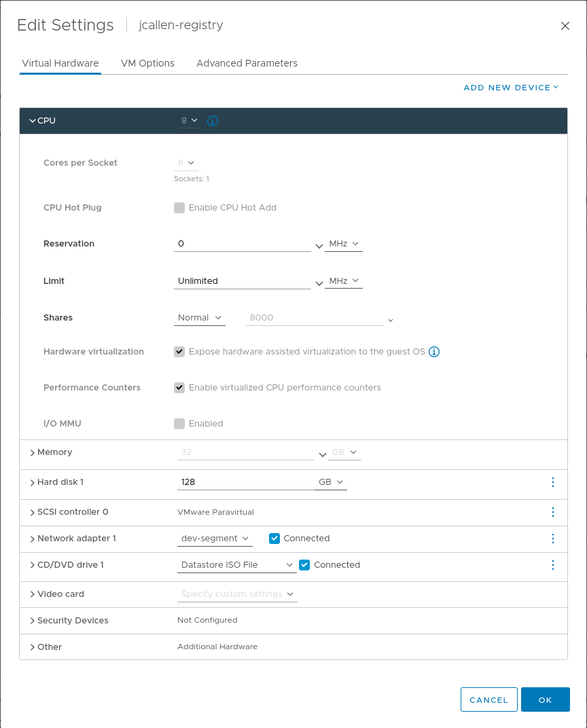Open Shares Normal dropdown

[x=200, y=318]
